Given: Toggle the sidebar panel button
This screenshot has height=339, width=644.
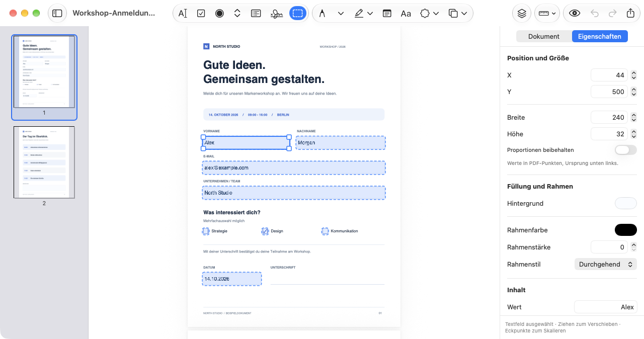Looking at the screenshot, I should (57, 13).
